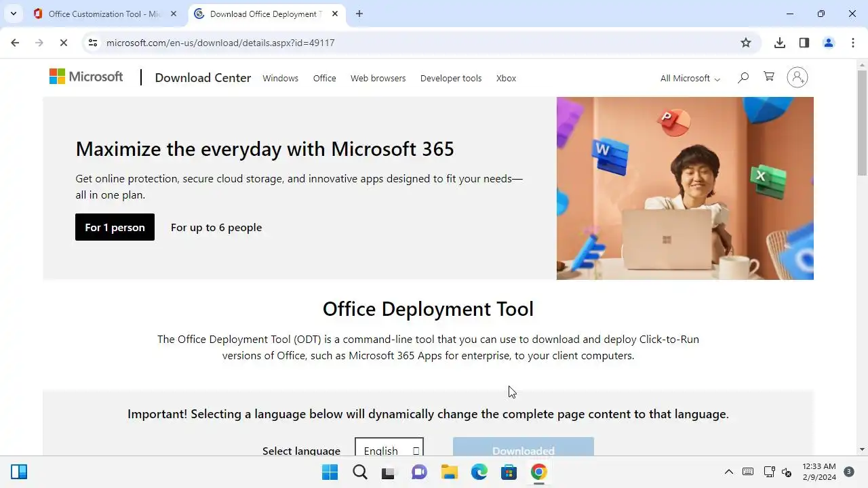This screenshot has width=868, height=488.
Task: Open the Select language dropdown
Action: click(x=389, y=447)
